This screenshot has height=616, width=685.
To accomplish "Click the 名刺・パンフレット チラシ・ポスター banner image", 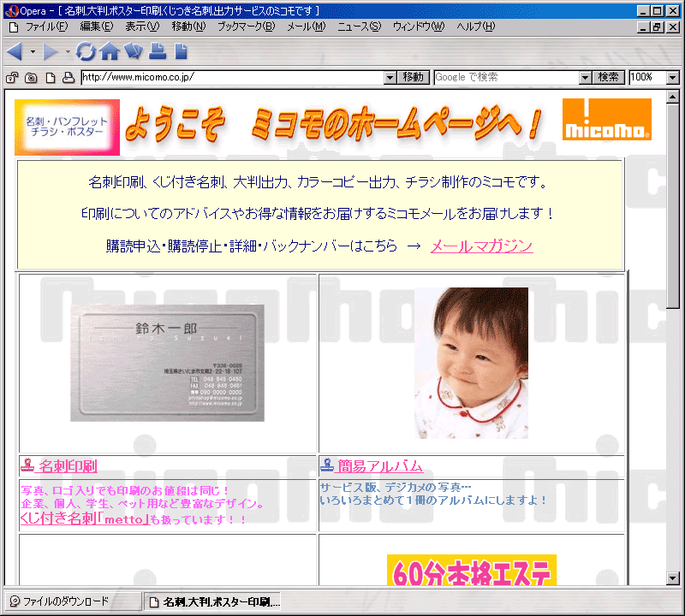I will coord(68,127).
